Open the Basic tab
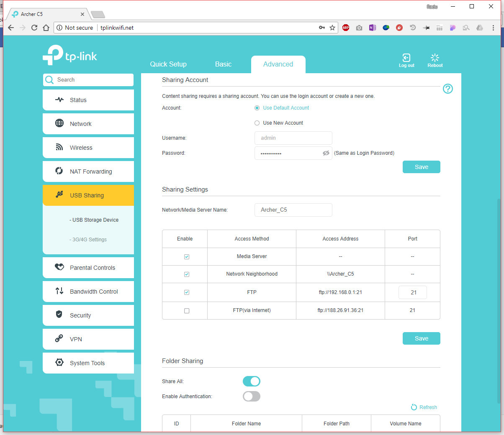The width and height of the screenshot is (504, 435). pyautogui.click(x=223, y=64)
